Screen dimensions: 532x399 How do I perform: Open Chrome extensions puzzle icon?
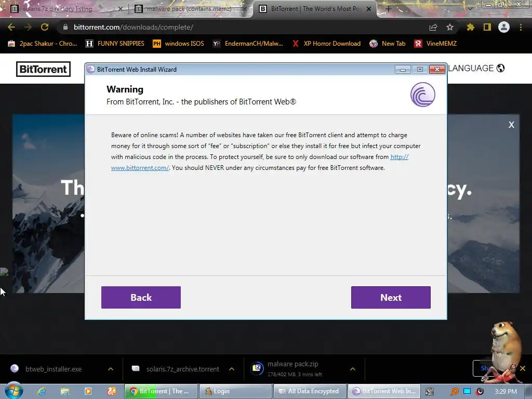pos(470,27)
